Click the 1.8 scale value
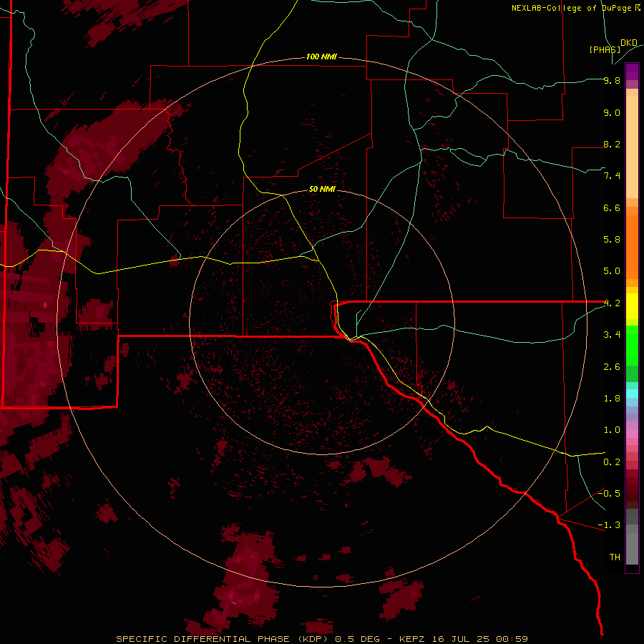The height and width of the screenshot is (644, 644). 612,399
